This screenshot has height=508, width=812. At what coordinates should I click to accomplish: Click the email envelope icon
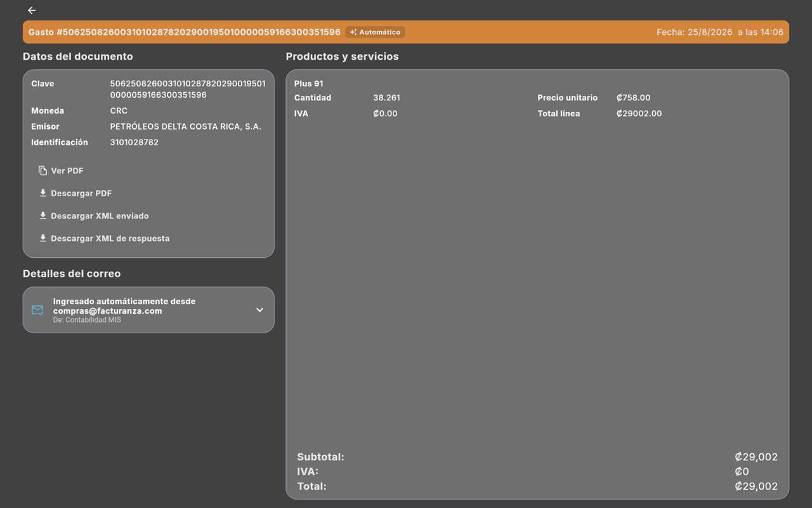pos(37,310)
